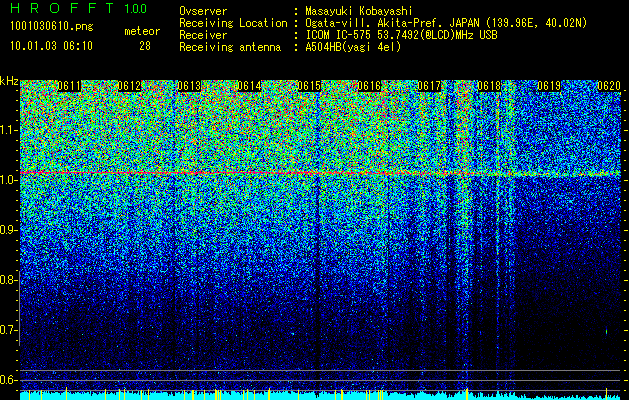
Task: Select the Ogata-vill. Akita-Pref. JAPAN location text
Action: coord(446,23)
